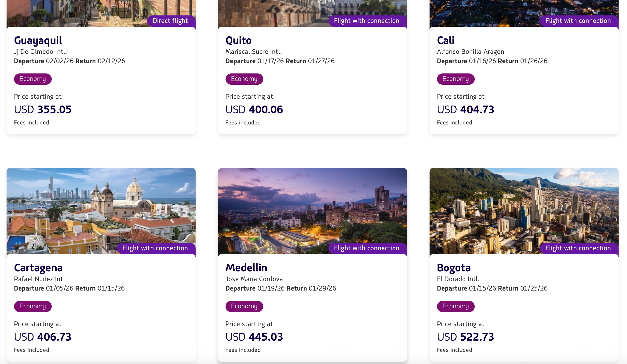Screen dimensions: 627x364
Task: Click Fees included text on Cali card
Action: tap(454, 122)
